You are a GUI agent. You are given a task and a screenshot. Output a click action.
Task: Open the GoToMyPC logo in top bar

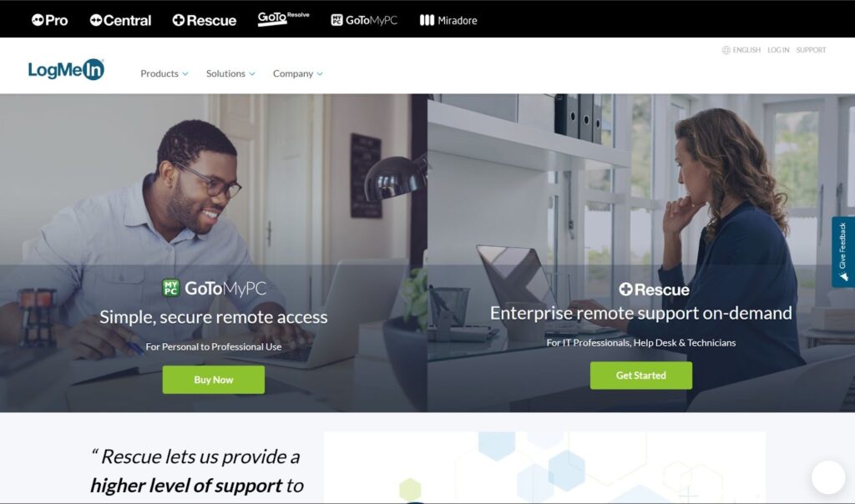[364, 20]
